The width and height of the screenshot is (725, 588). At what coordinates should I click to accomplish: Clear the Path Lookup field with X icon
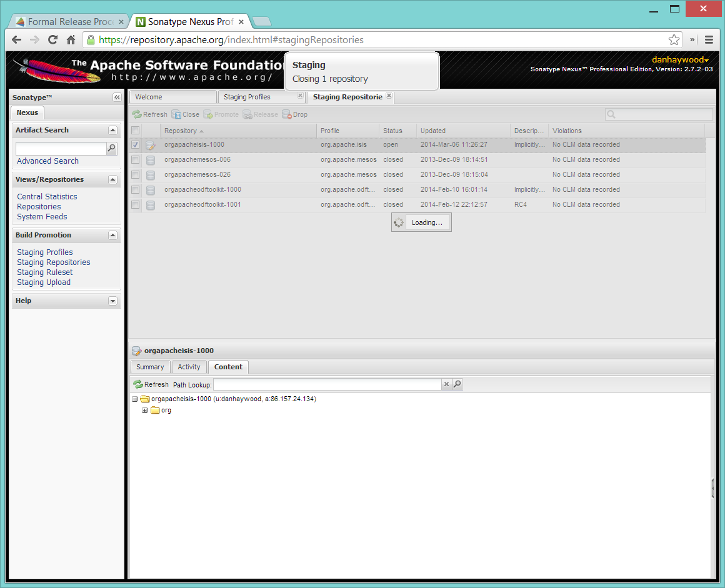pos(446,384)
